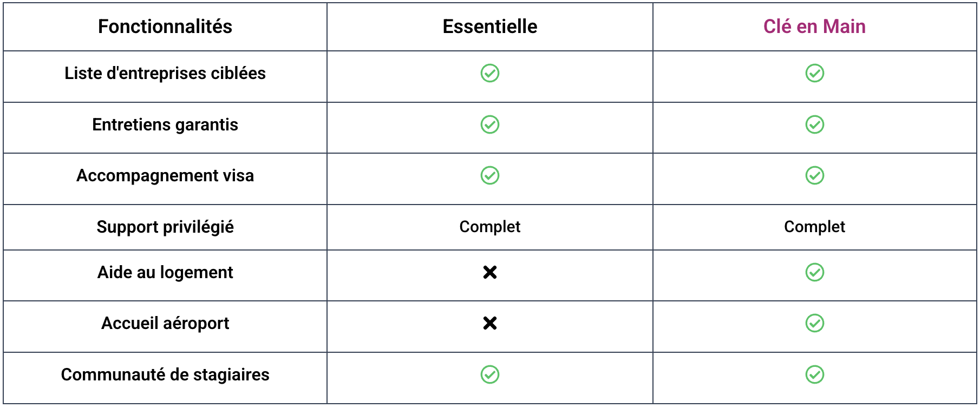The width and height of the screenshot is (980, 408).
Task: Click Clé en Main checkmark for Accompagnement visa
Action: click(814, 175)
